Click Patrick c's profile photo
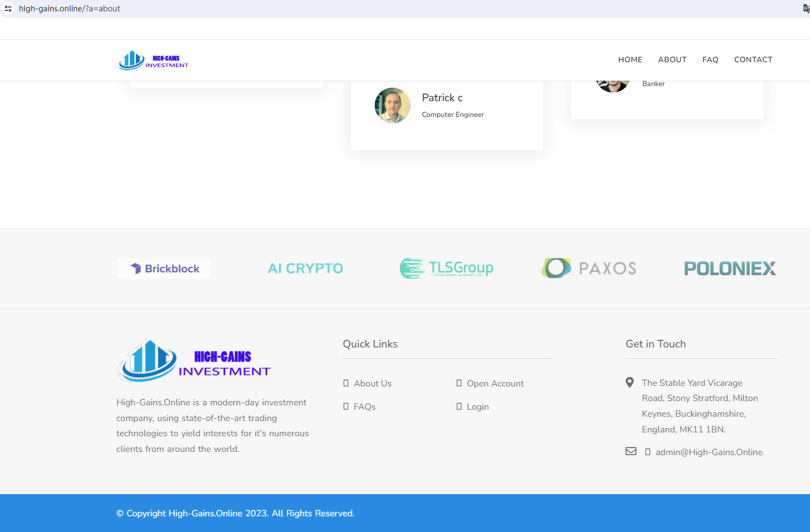Screen dimensions: 810x532 pyautogui.click(x=393, y=106)
